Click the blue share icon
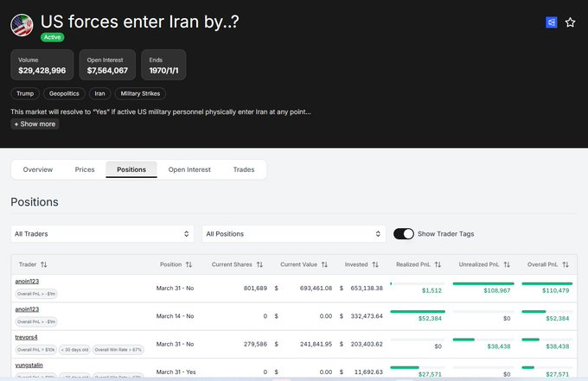The image size is (588, 381). pos(551,22)
